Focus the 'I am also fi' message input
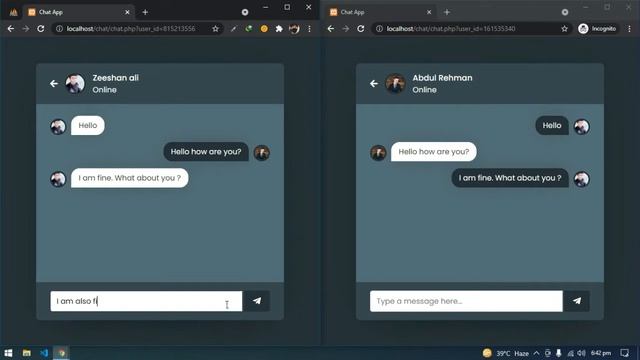This screenshot has width=640, height=360. point(146,301)
